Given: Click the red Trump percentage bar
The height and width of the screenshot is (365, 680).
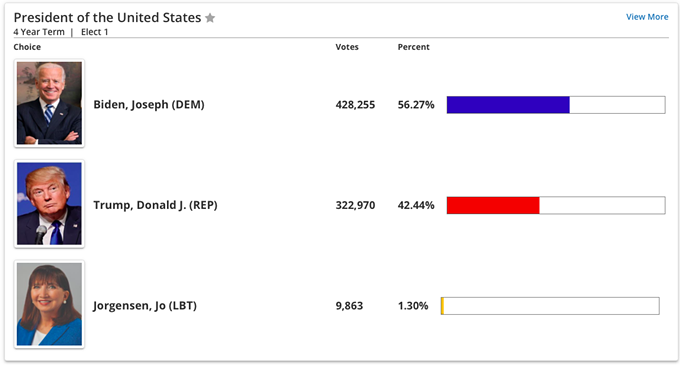Looking at the screenshot, I should coord(493,205).
